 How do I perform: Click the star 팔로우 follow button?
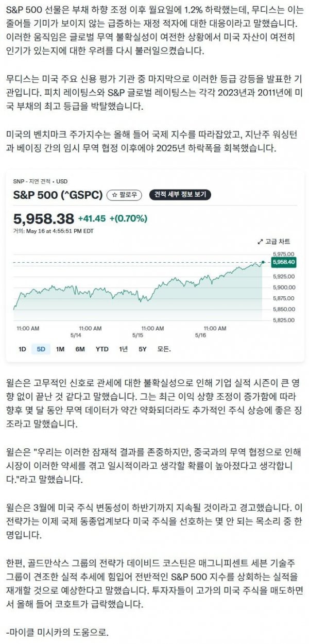point(125,195)
